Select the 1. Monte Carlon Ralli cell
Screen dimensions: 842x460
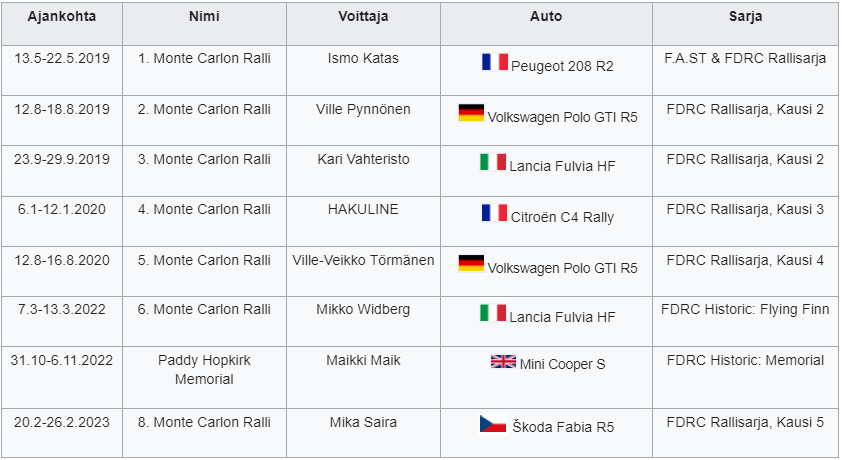coord(204,58)
